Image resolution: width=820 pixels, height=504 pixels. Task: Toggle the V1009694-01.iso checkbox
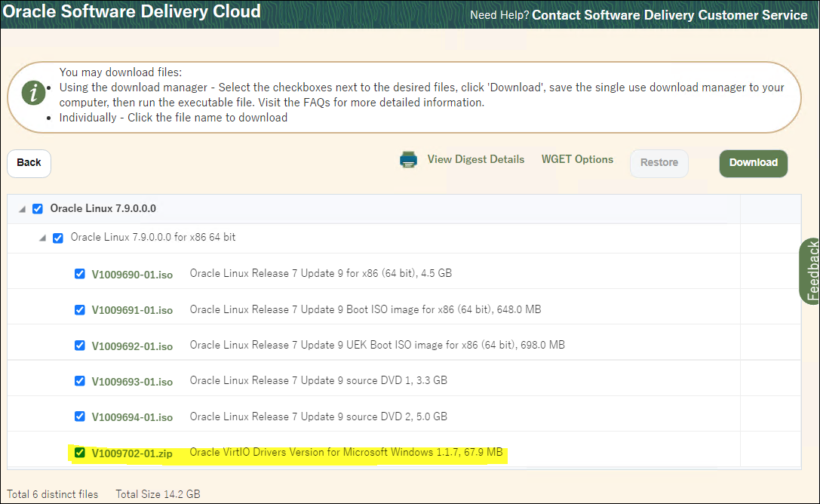[79, 416]
